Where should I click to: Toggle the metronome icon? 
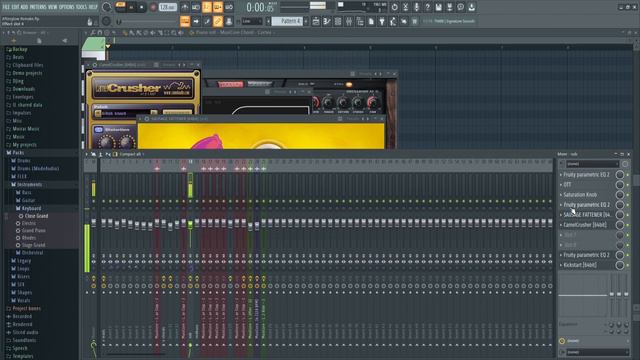click(185, 7)
